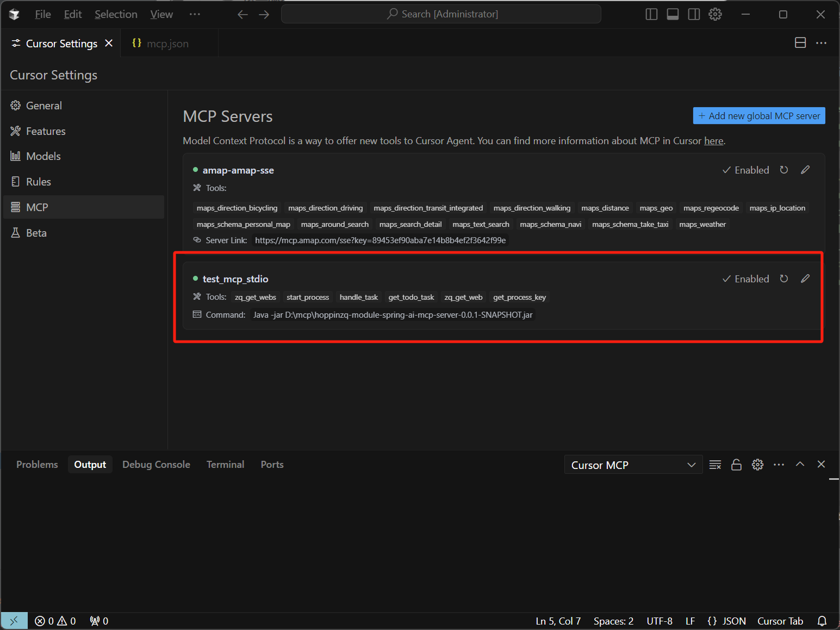Viewport: 840px width, 630px height.
Task: Toggle the primary sidebar visibility
Action: (x=651, y=14)
